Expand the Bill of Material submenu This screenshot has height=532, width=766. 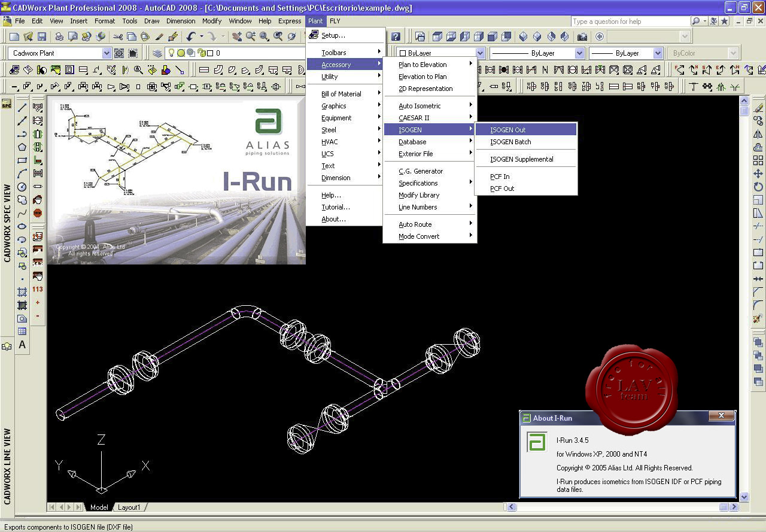(x=345, y=94)
